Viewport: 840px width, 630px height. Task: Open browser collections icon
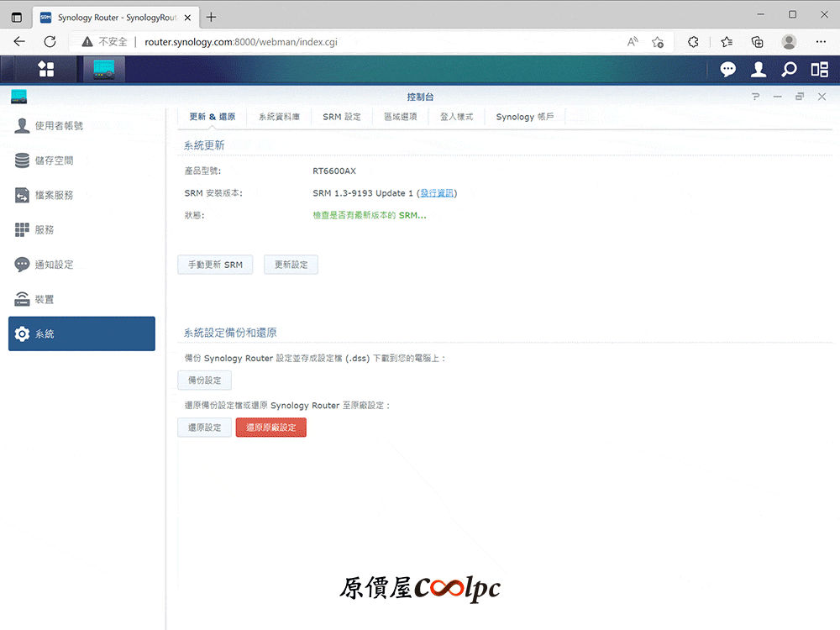(x=758, y=42)
